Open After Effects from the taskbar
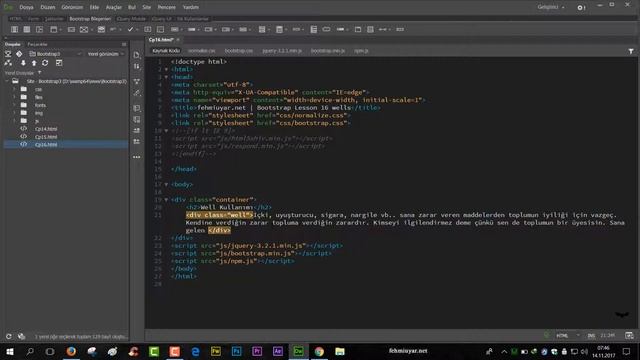Screen dimensions: 640x360 tap(278, 351)
